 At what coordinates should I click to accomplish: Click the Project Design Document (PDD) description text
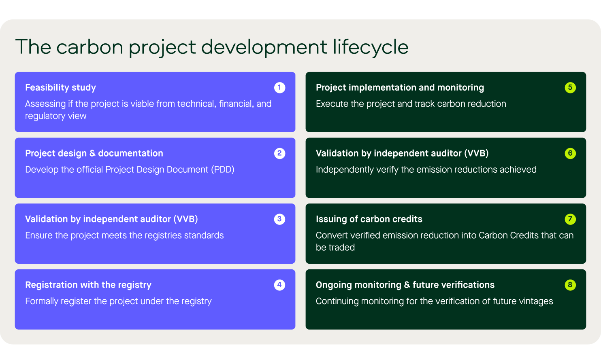(x=130, y=170)
